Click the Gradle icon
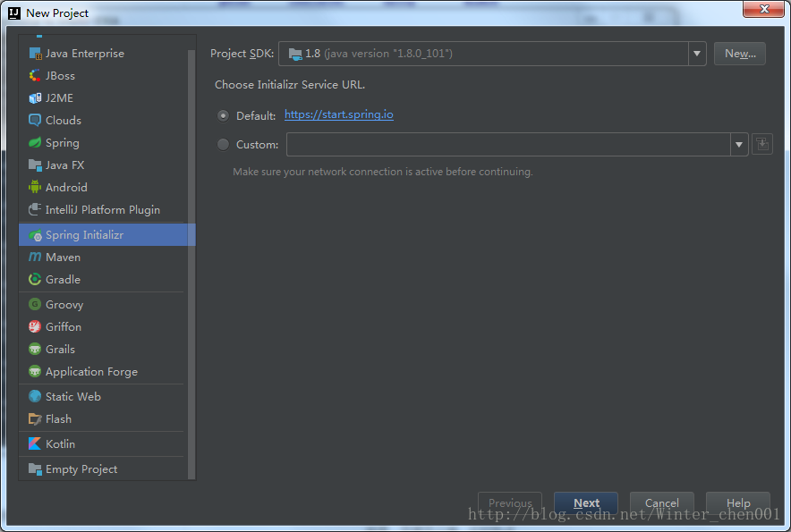791x532 pixels. coord(35,279)
